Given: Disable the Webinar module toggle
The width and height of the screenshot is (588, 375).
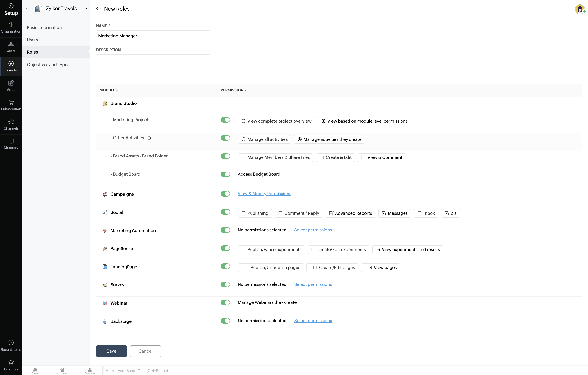Looking at the screenshot, I should tap(225, 302).
